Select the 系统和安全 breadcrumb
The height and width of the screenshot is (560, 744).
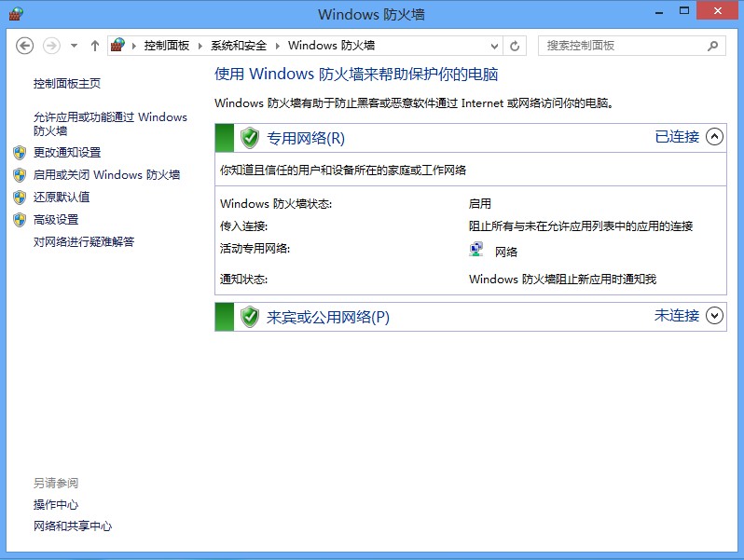[x=239, y=46]
